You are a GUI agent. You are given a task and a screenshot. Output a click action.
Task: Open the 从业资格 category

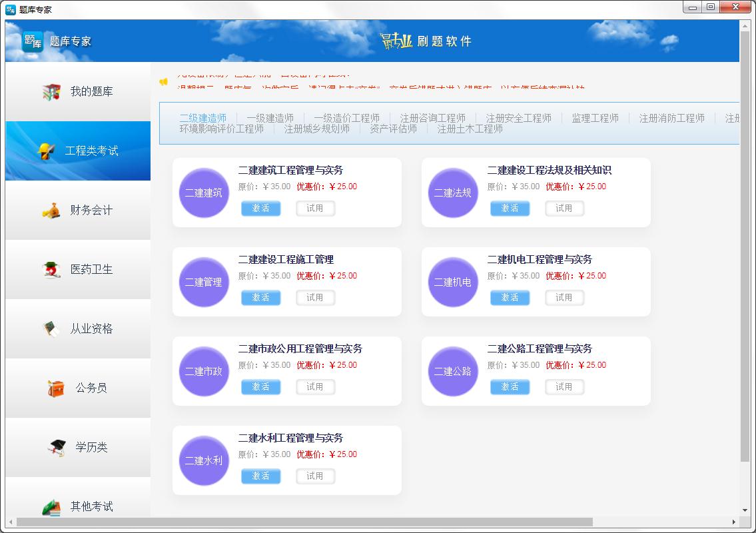77,328
